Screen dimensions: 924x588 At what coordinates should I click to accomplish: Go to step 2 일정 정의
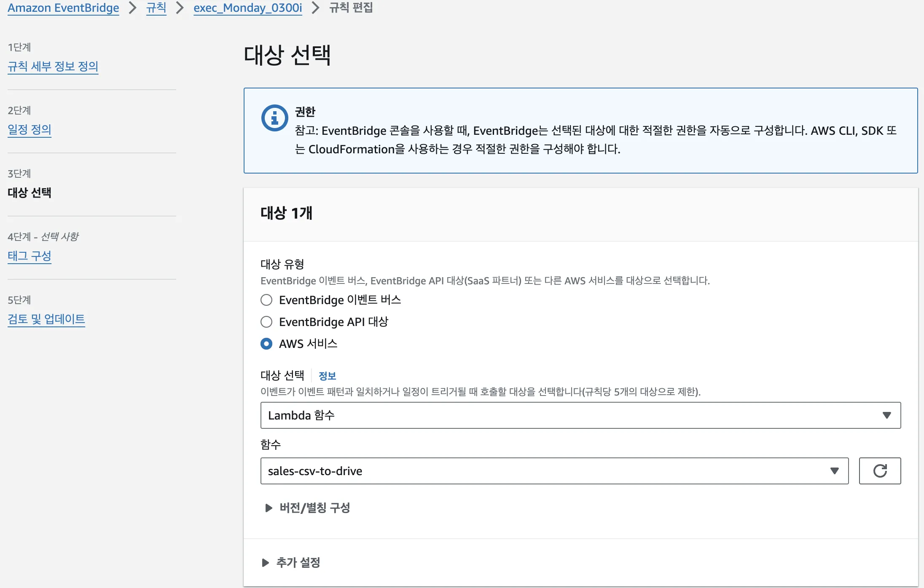pos(30,130)
